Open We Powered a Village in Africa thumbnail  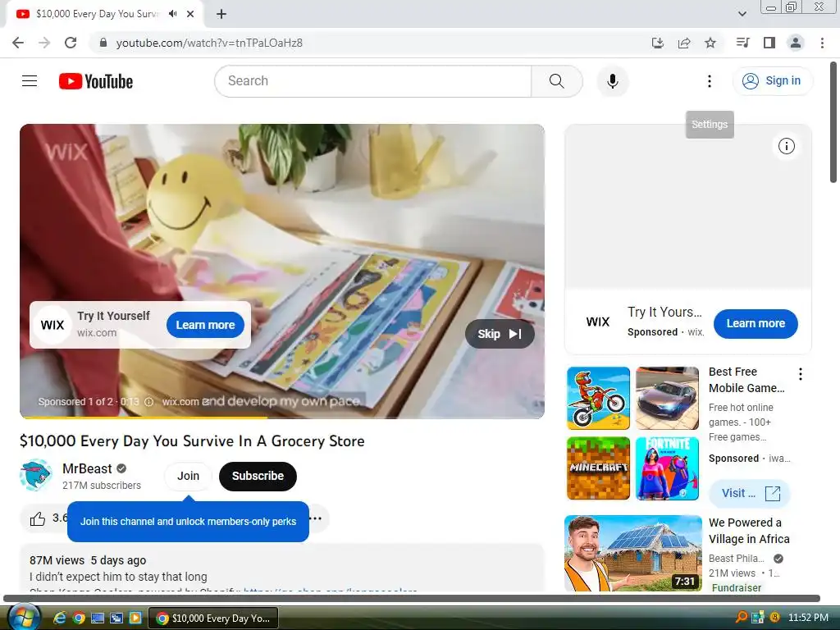point(633,554)
